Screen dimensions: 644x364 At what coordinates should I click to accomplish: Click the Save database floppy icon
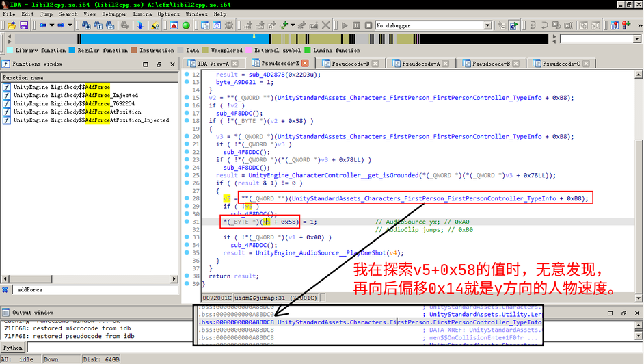pos(24,25)
